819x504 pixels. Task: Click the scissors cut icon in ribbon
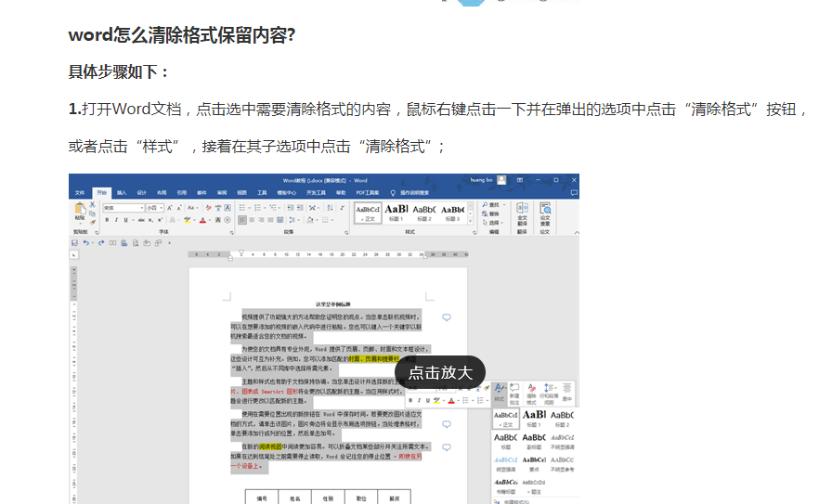pos(93,205)
